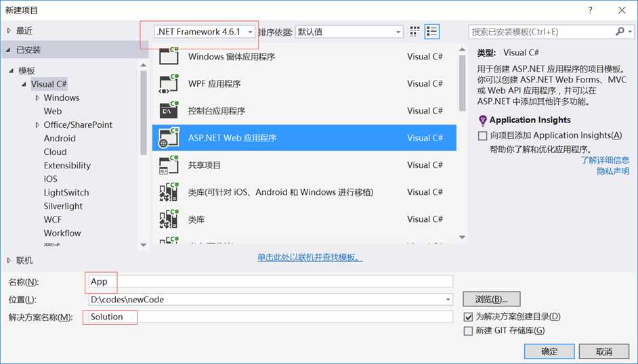Enable 向项目添加 Application Insights checkbox
This screenshot has width=638, height=364.
click(x=483, y=136)
